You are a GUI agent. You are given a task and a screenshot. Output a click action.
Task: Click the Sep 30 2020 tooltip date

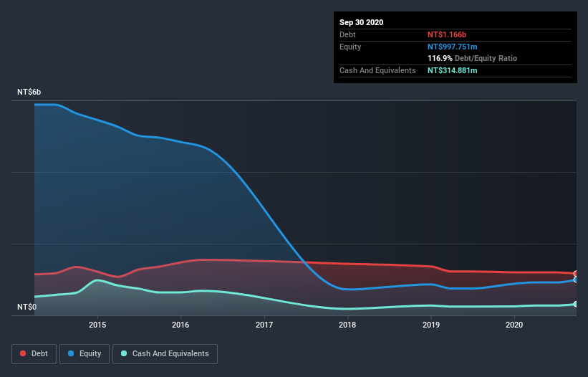(362, 22)
